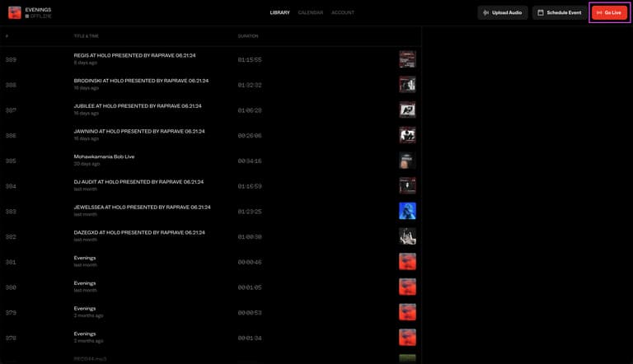Click the Evenings station logo
The height and width of the screenshot is (364, 633).
pyautogui.click(x=15, y=12)
